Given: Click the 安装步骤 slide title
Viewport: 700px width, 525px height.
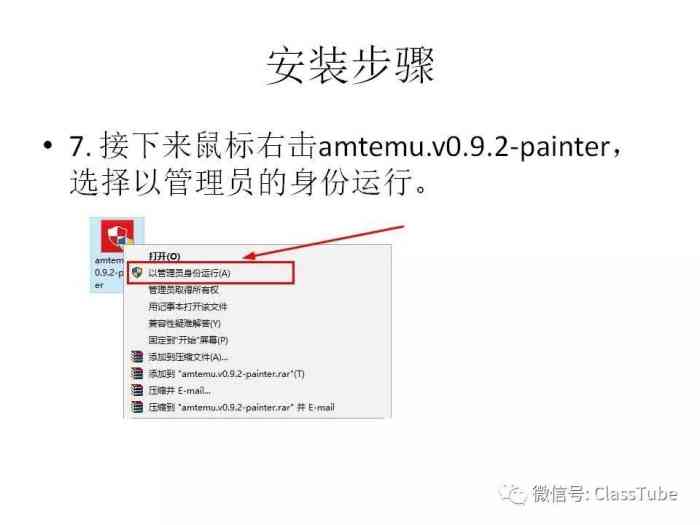Looking at the screenshot, I should 350,67.
